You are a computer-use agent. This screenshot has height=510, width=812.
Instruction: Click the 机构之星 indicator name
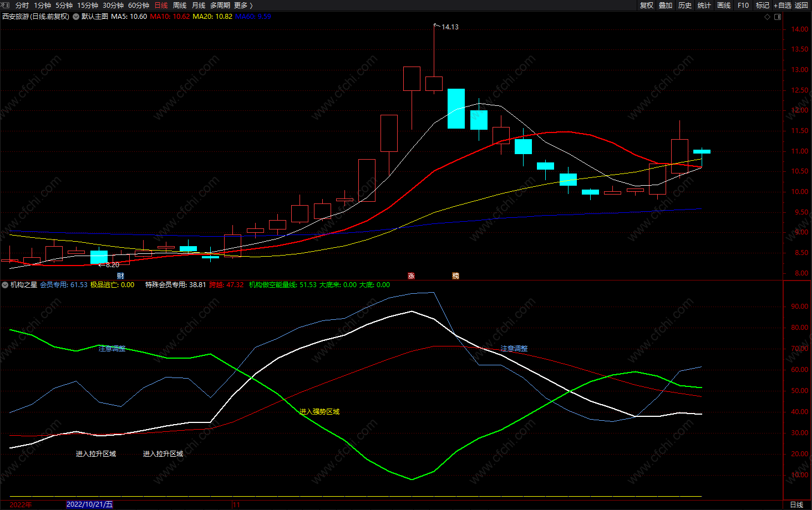click(24, 285)
